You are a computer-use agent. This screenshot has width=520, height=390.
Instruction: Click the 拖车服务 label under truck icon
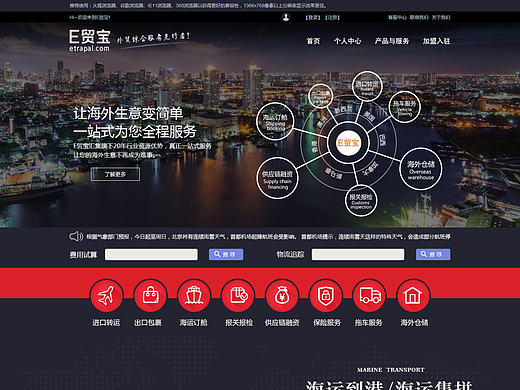tap(369, 323)
